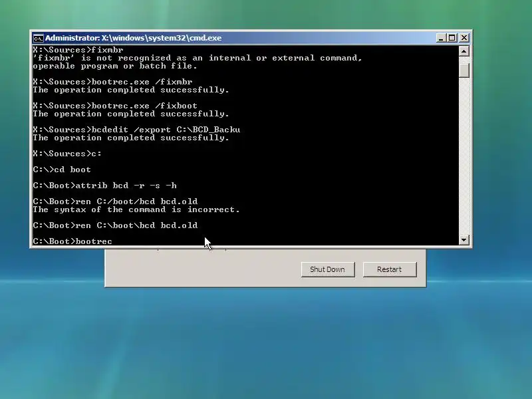Viewport: 532px width, 399px height.
Task: Click the success message under bcdedit /export
Action: click(131, 138)
